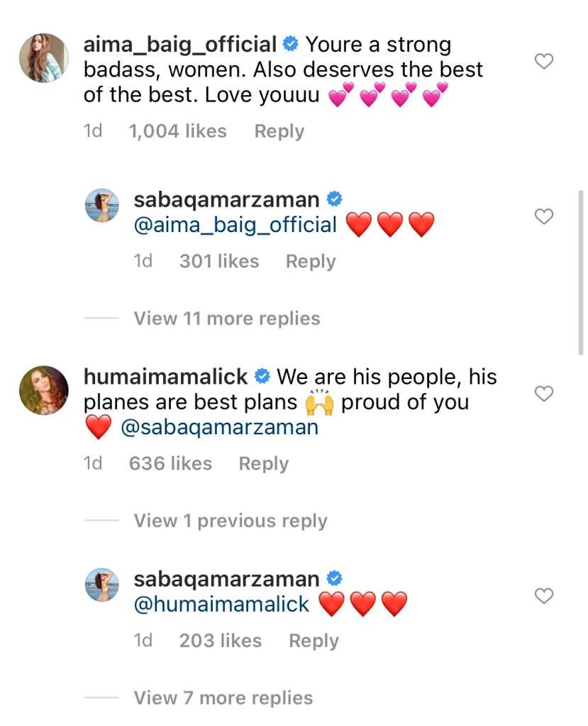Screen dimensions: 588x726
Task: Like sabaqamarzaman's first reply with the heart icon
Action: click(x=544, y=216)
